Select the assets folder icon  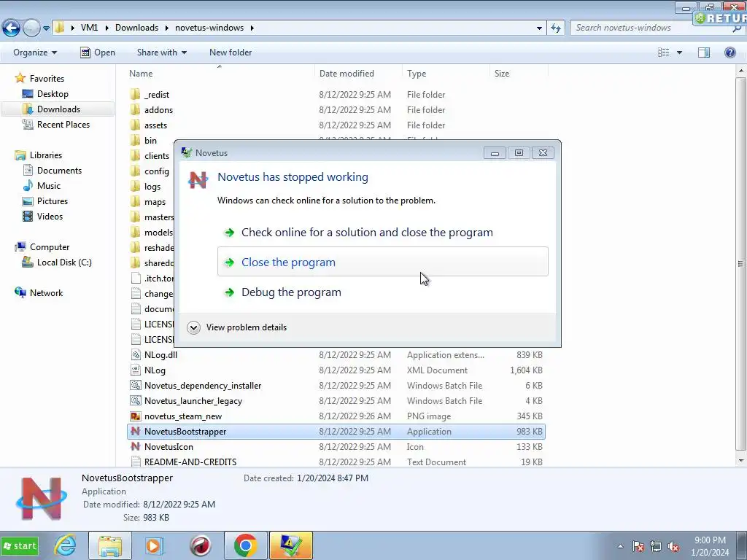click(x=135, y=125)
